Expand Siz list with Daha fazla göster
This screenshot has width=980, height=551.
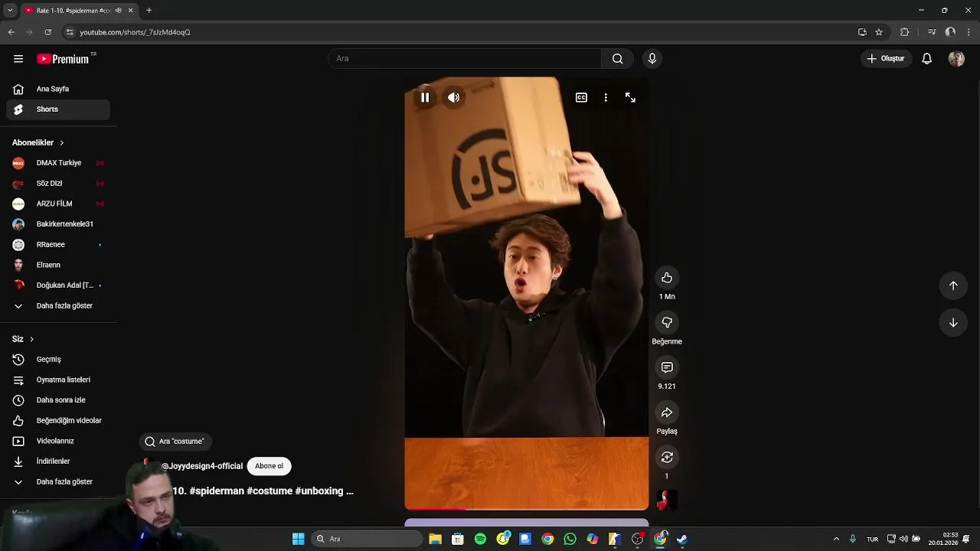[58, 482]
